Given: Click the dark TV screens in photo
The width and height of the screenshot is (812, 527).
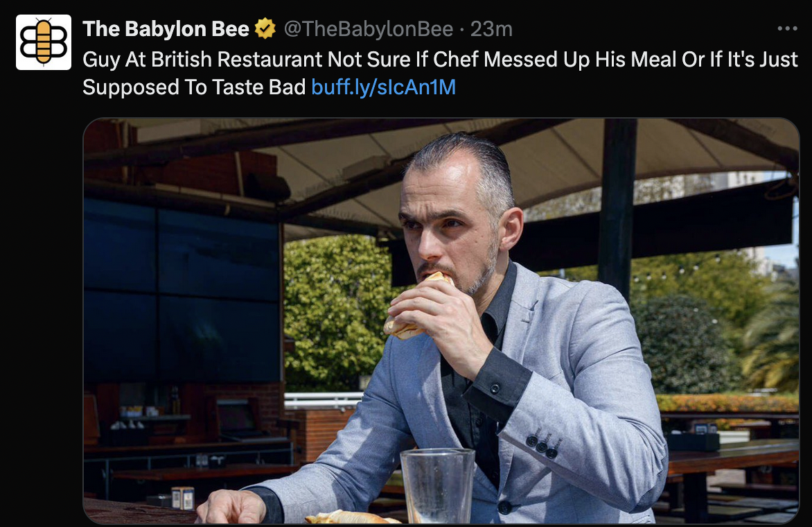Looking at the screenshot, I should tap(182, 290).
